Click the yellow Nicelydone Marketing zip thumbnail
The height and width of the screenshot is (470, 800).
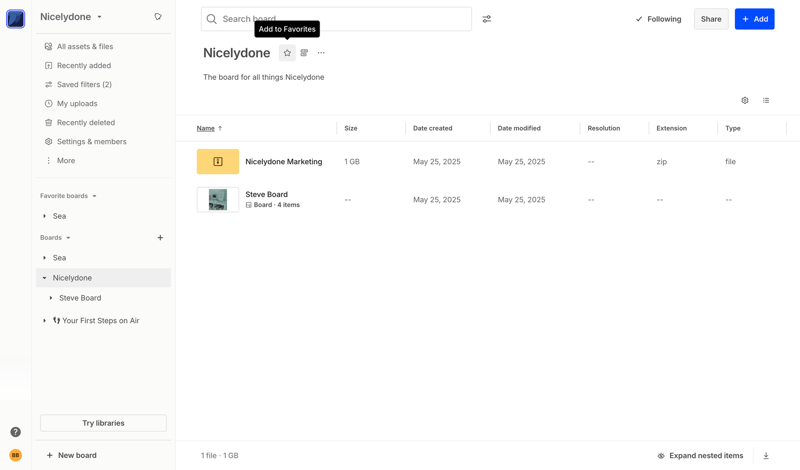pos(218,162)
